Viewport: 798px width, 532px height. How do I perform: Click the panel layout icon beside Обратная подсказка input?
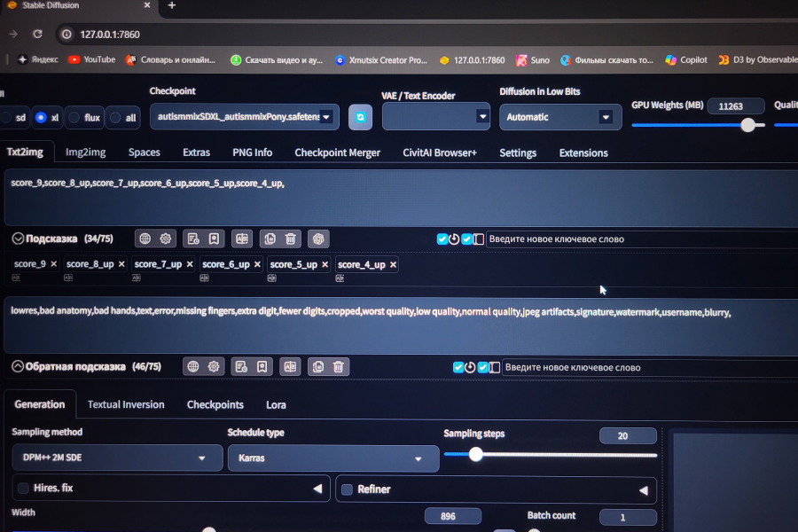[494, 367]
